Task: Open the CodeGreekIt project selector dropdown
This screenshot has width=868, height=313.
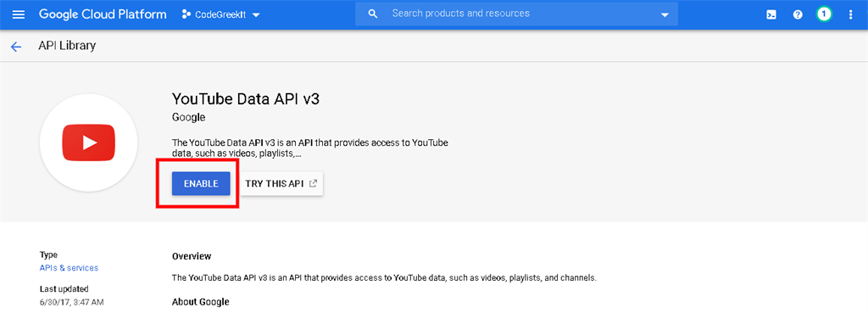Action: tap(221, 15)
